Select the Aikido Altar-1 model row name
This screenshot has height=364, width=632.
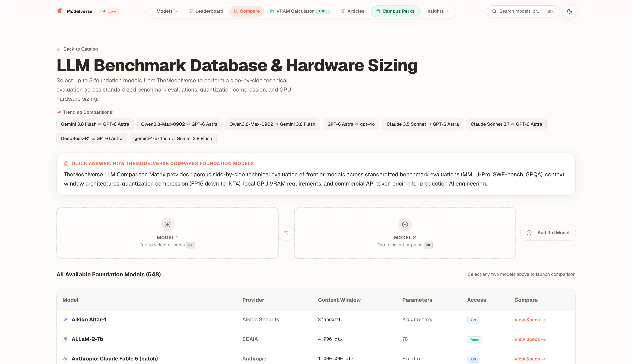click(89, 320)
